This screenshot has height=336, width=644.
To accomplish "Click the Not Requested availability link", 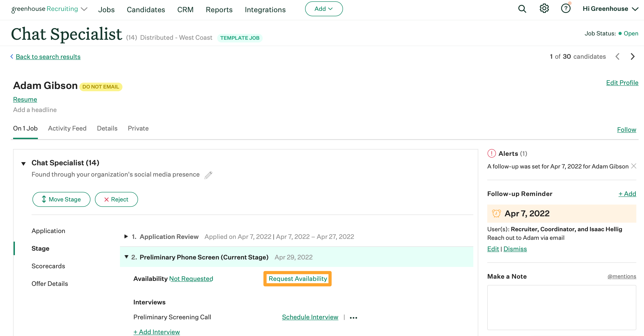I will tap(191, 279).
